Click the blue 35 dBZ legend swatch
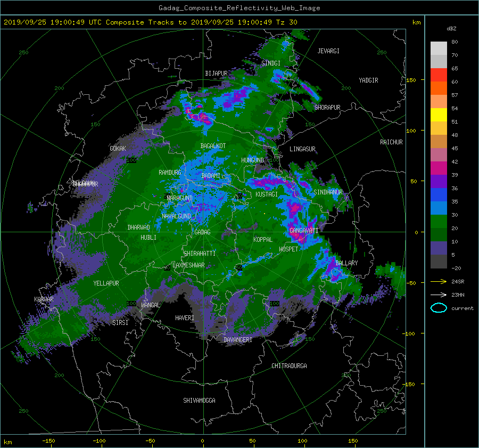The width and height of the screenshot is (479, 448). click(439, 194)
